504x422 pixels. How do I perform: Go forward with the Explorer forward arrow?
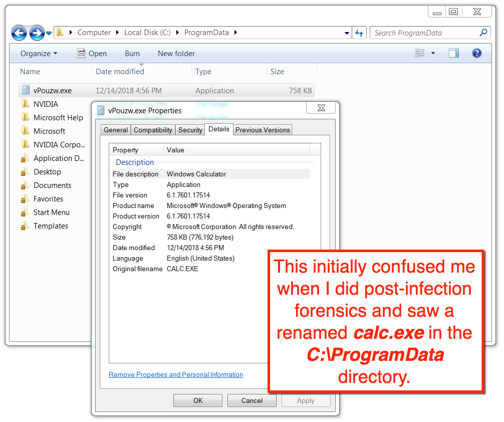(37, 33)
